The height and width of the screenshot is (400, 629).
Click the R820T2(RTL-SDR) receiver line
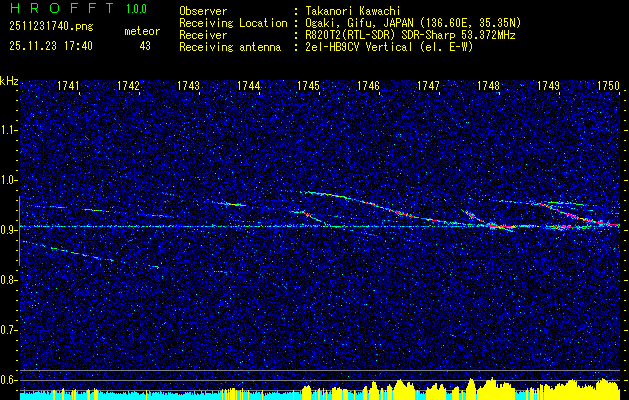[x=410, y=35]
